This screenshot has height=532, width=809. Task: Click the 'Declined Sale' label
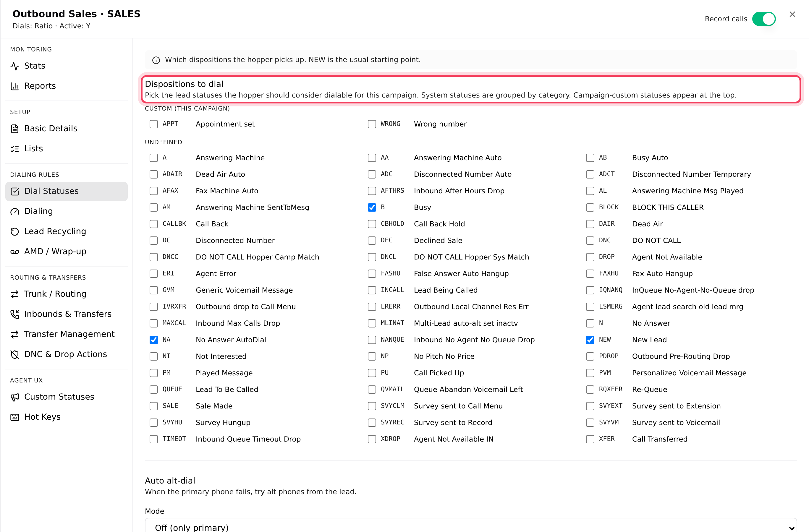click(438, 241)
